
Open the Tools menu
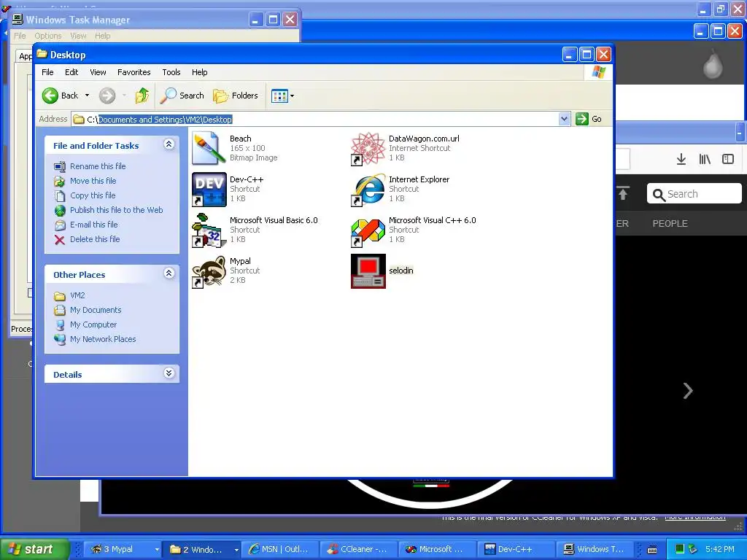tap(171, 72)
